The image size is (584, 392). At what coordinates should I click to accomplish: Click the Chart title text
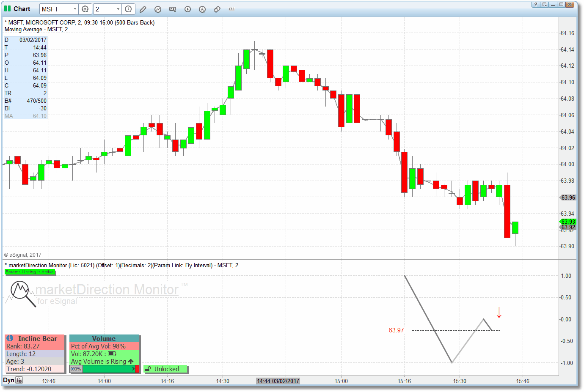click(x=22, y=8)
